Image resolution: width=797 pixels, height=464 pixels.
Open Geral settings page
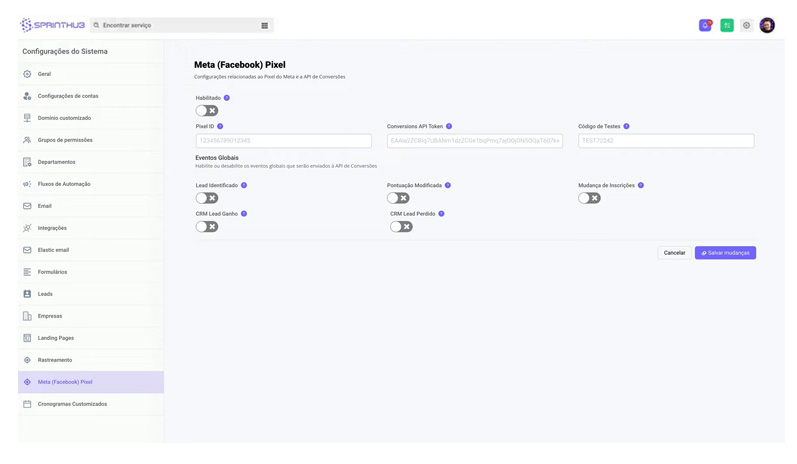click(91, 74)
